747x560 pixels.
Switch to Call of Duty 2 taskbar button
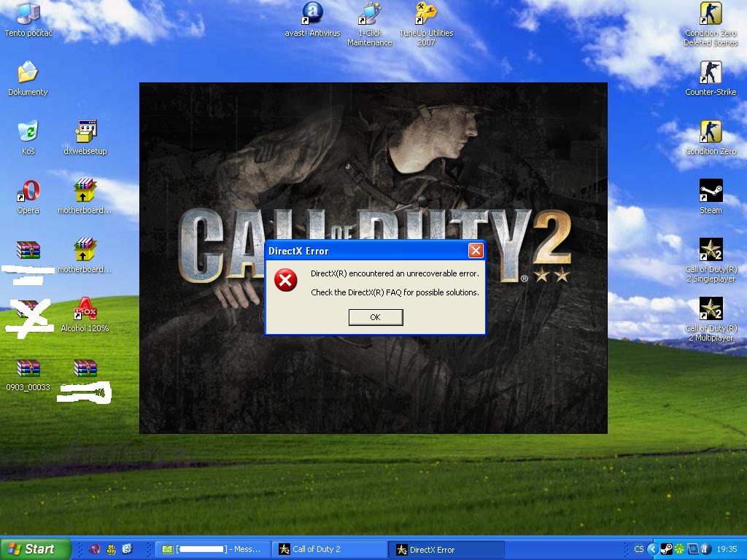click(330, 550)
